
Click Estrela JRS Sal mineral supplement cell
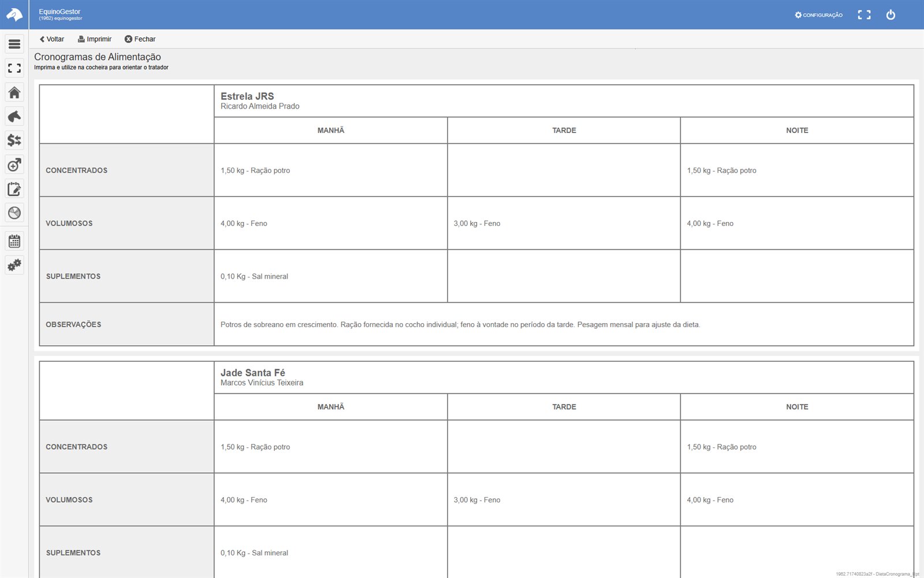pyautogui.click(x=331, y=276)
